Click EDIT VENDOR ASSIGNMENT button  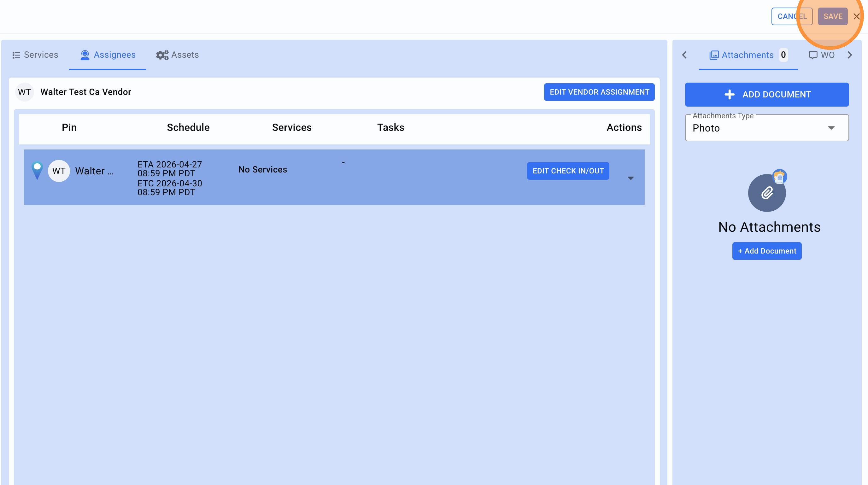tap(599, 92)
